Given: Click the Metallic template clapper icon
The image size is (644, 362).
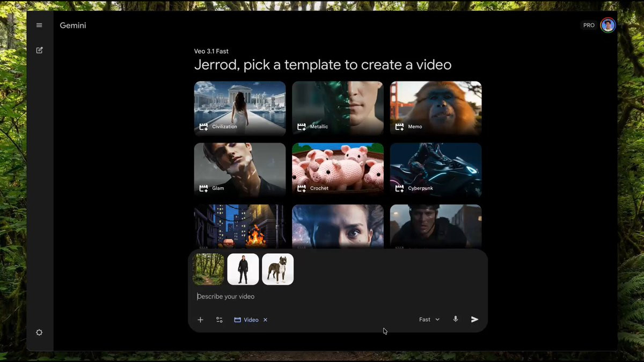Looking at the screenshot, I should tap(302, 127).
